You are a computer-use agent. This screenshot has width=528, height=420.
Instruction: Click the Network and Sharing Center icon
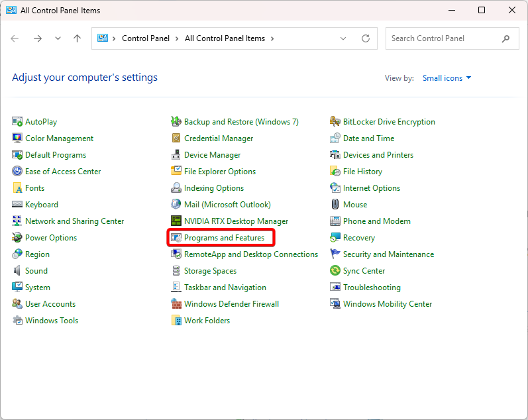17,221
